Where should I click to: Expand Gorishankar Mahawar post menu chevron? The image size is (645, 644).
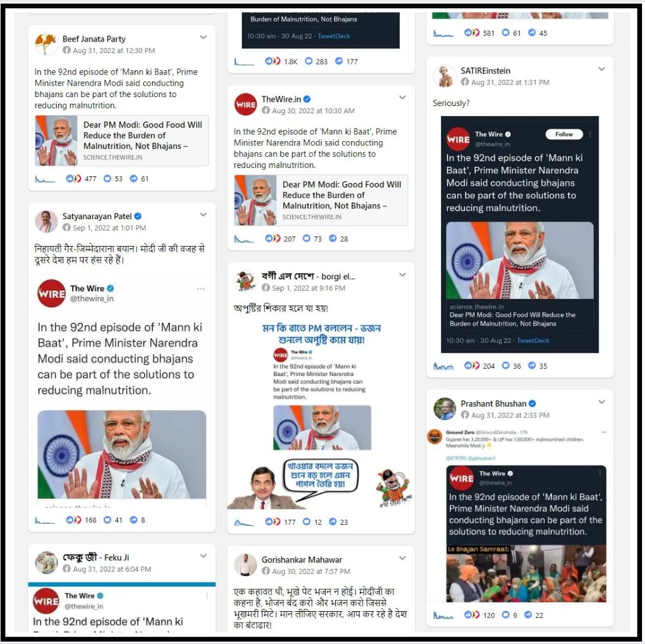click(402, 558)
